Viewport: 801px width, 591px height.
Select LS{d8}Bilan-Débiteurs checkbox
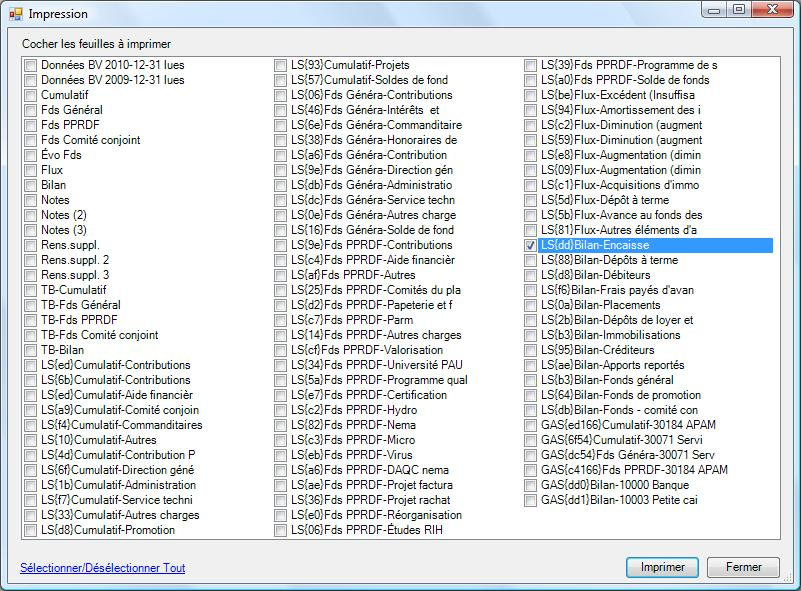532,275
